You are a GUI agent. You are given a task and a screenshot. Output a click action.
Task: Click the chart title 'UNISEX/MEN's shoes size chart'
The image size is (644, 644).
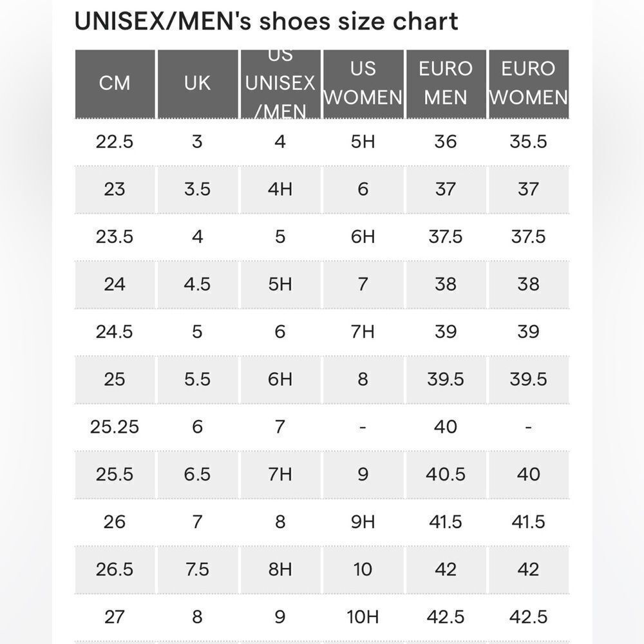pos(266,21)
